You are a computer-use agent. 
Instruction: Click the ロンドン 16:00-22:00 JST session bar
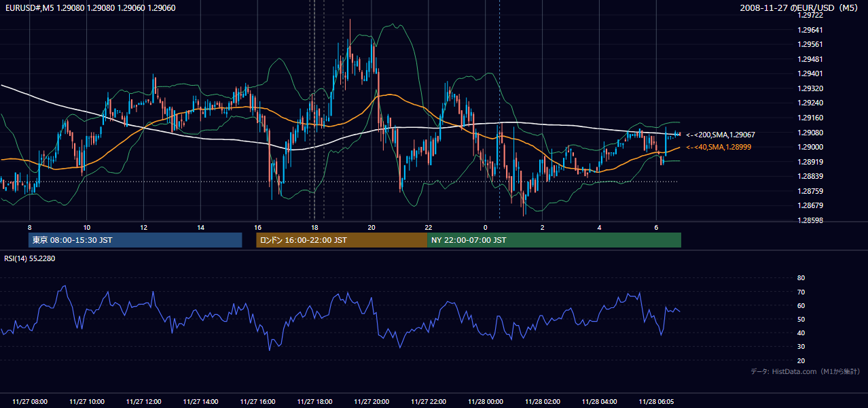[x=342, y=240]
